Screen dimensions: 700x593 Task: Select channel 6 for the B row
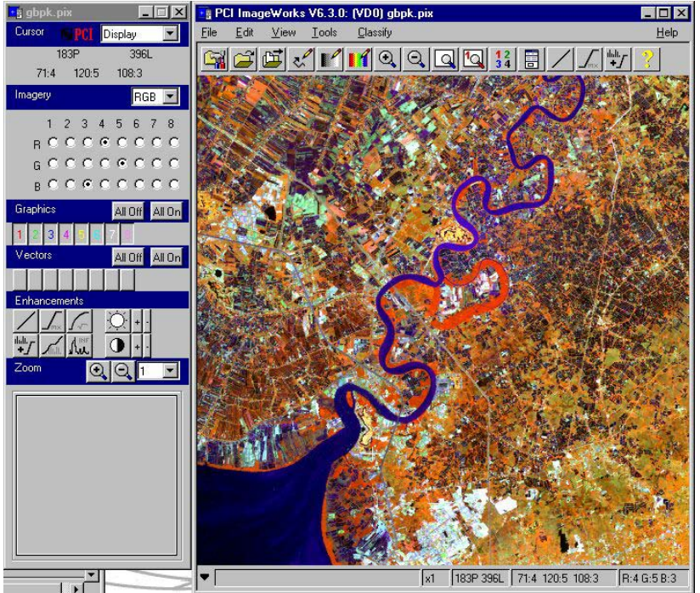139,184
